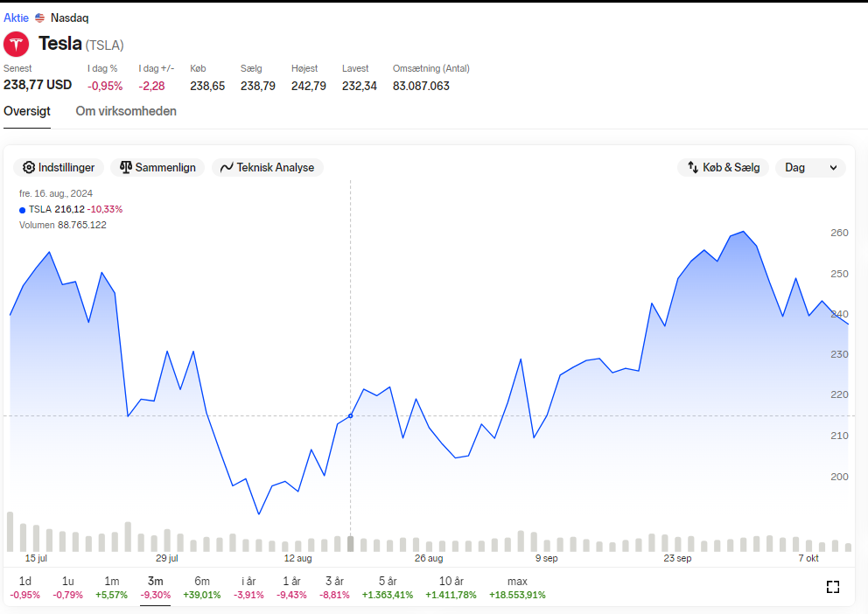Viewport: 868px width, 614px height.
Task: Switch to the Om virksomheden tab
Action: pyautogui.click(x=126, y=111)
